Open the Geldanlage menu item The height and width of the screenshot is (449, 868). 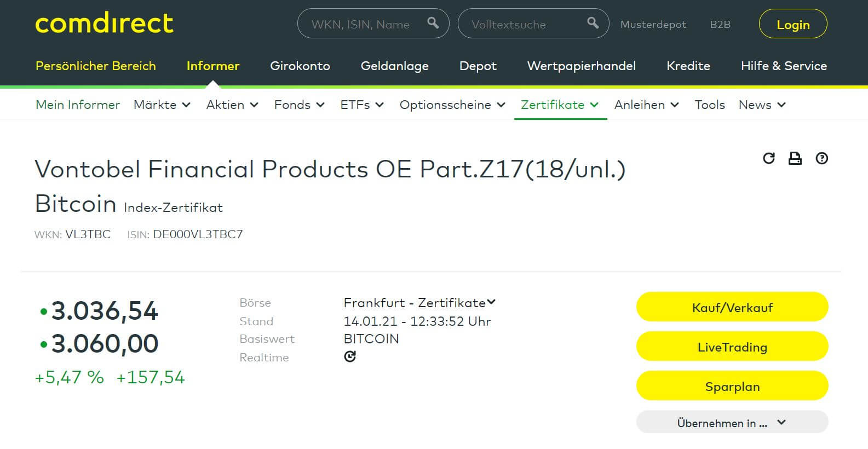point(395,66)
